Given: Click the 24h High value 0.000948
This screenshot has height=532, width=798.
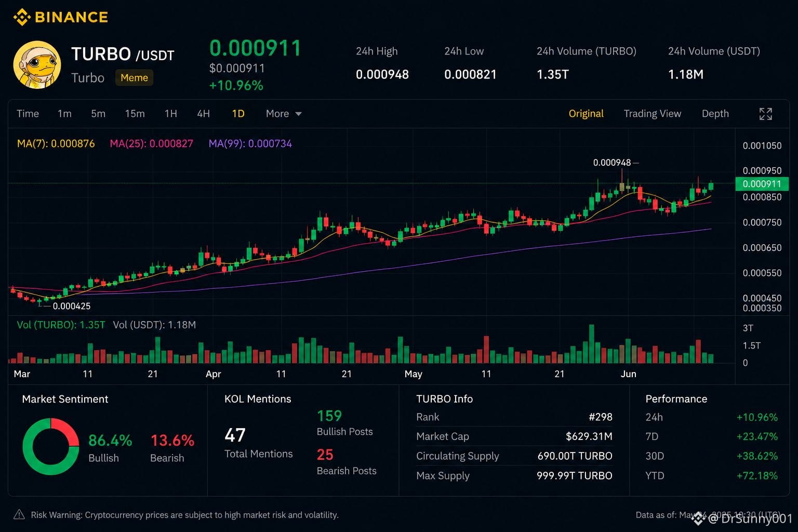Looking at the screenshot, I should click(382, 74).
